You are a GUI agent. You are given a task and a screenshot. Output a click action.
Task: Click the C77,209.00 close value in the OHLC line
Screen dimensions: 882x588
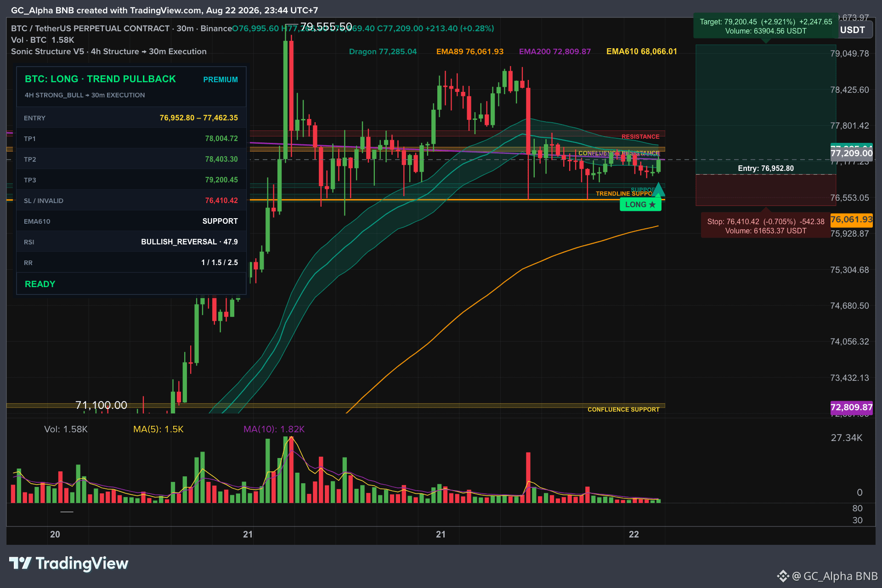pyautogui.click(x=400, y=28)
